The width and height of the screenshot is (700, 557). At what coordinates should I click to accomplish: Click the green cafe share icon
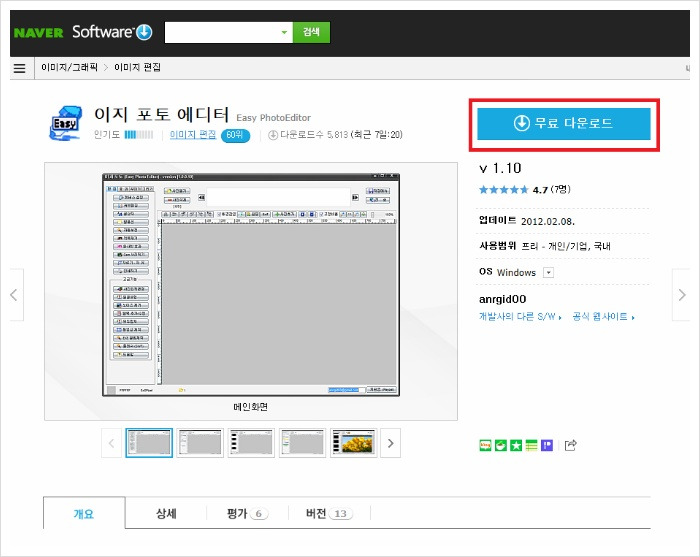click(x=501, y=445)
